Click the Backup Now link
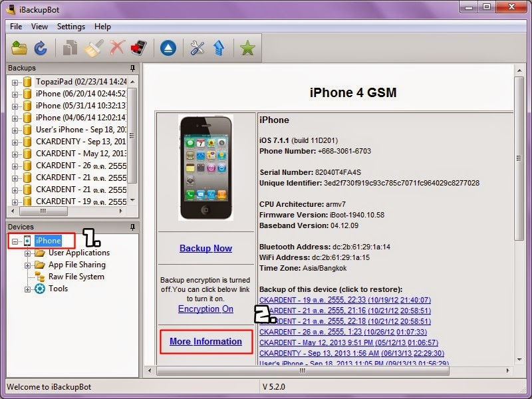 (206, 248)
